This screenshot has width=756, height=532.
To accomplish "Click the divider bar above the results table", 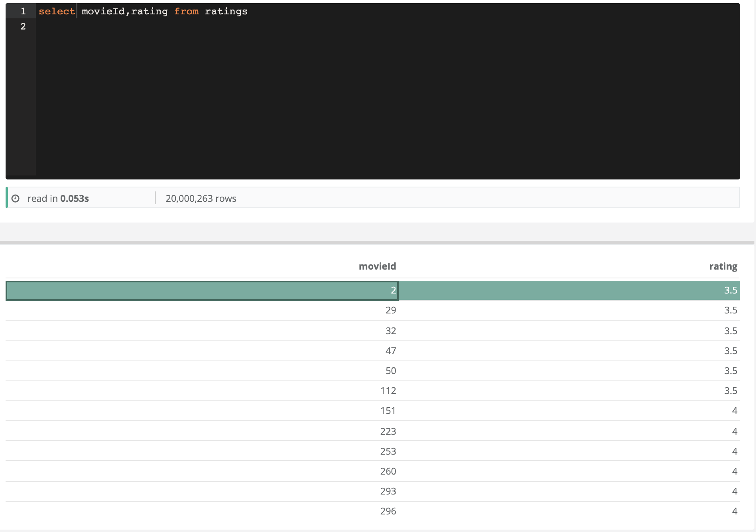I will click(x=377, y=242).
